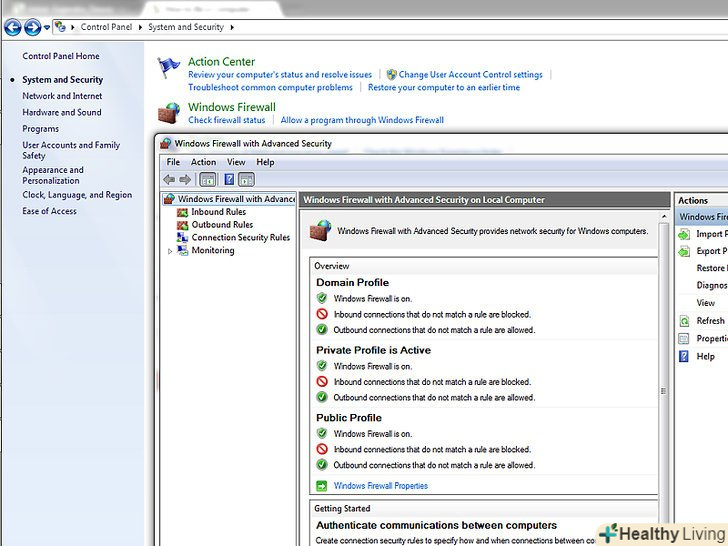This screenshot has height=546, width=728.
Task: Change User Account Control settings
Action: (x=470, y=74)
